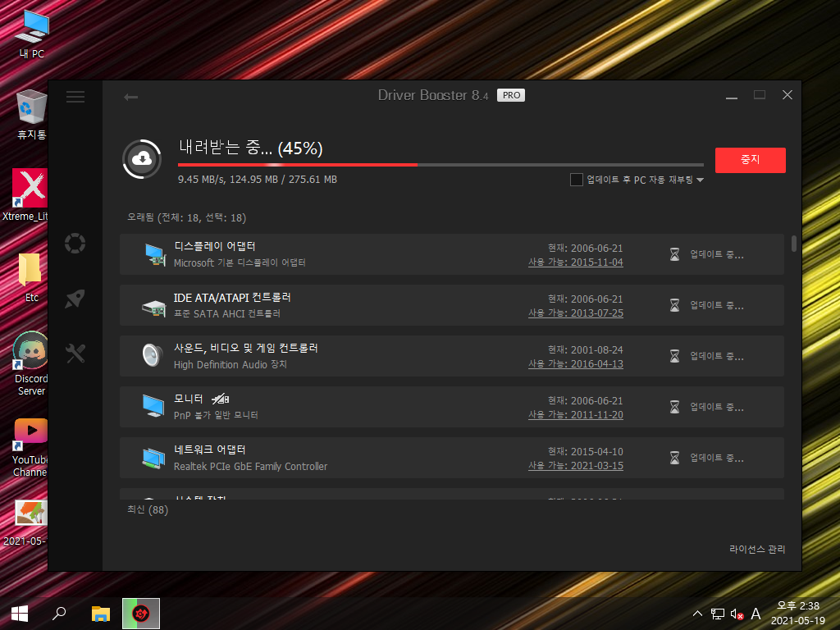Open the Etc folder on desktop
Viewport: 840px width, 630px height.
tap(31, 277)
